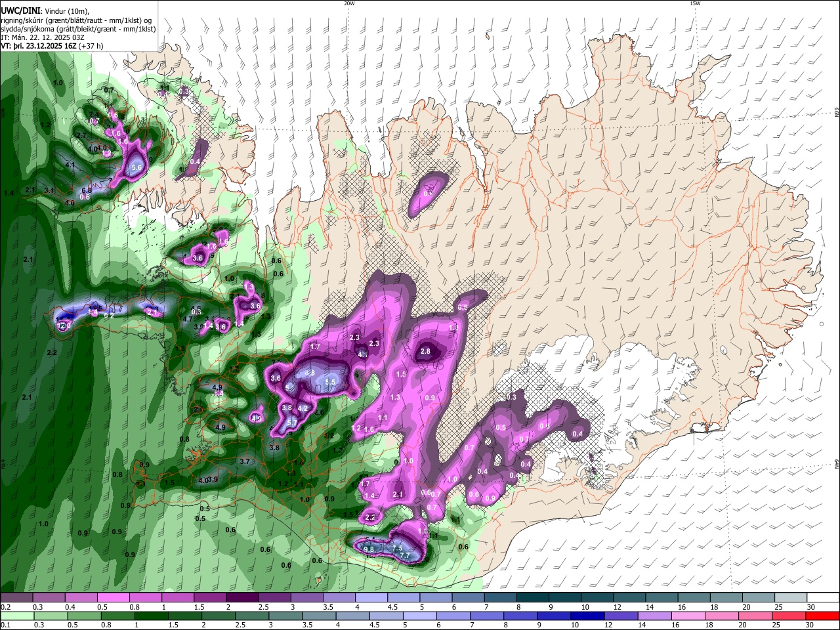Viewport: 840px width, 630px height.
Task: Click the 4.1 rain value
Action: (x=70, y=165)
